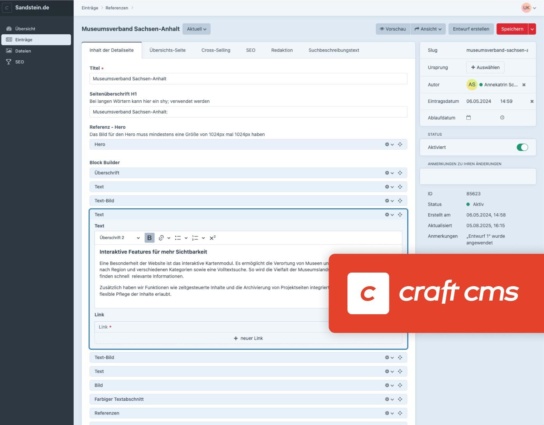The image size is (544, 425).
Task: Open the SEO tab
Action: coord(250,50)
